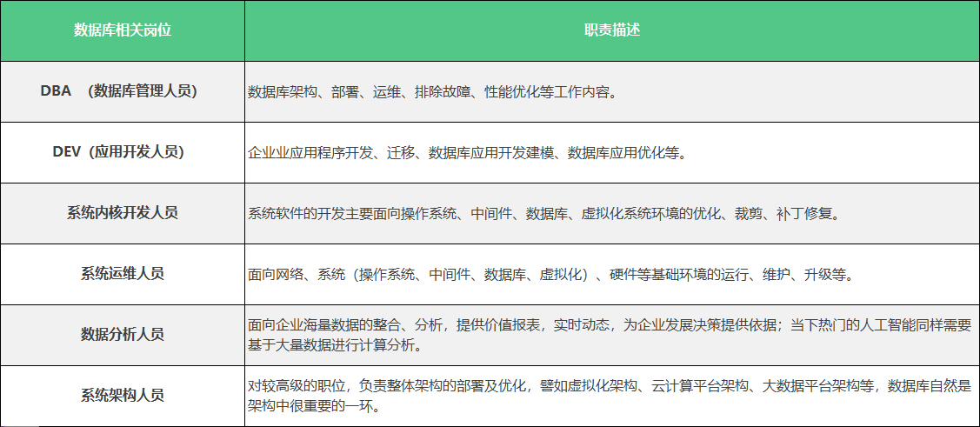This screenshot has height=427, width=980.
Task: Click the description starting with 企业业应用程序开发
Action: (x=467, y=153)
